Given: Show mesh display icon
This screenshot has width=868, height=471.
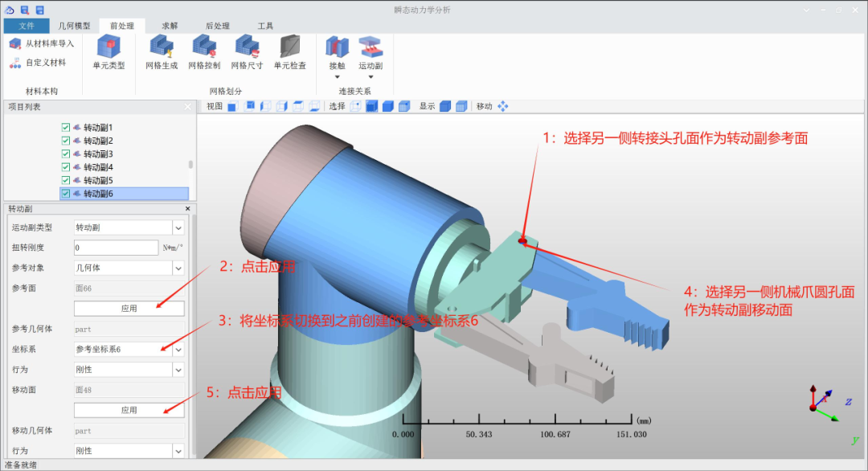Looking at the screenshot, I should [461, 106].
